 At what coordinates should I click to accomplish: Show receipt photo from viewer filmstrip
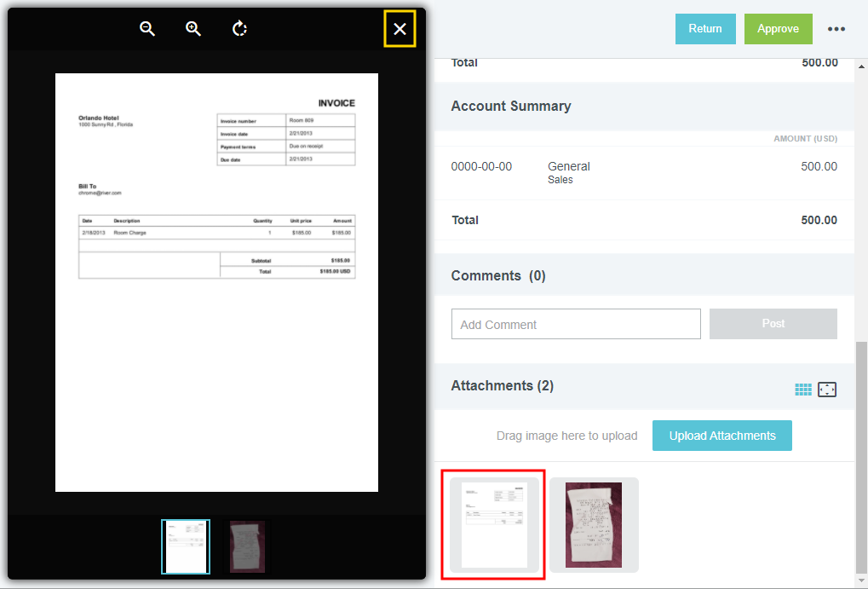247,546
